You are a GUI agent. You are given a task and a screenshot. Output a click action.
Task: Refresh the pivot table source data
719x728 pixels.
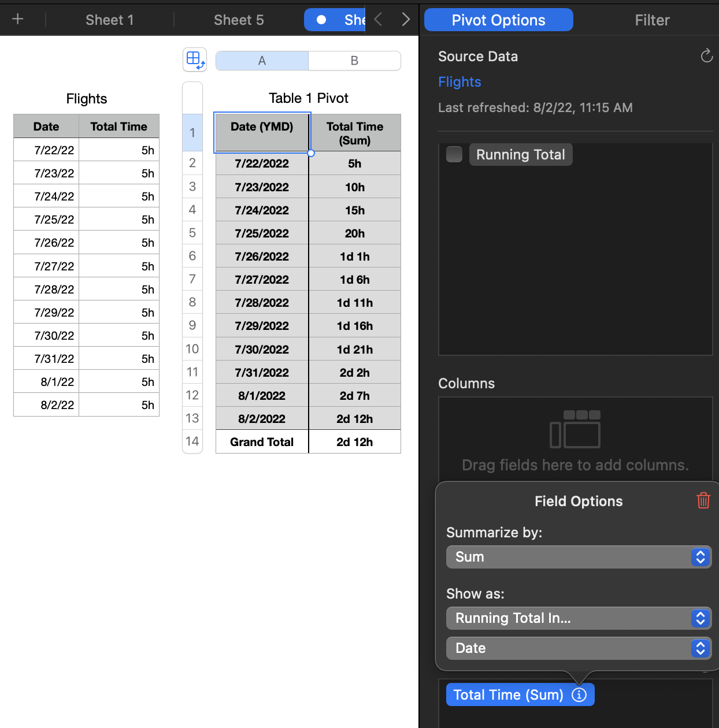[x=706, y=55]
